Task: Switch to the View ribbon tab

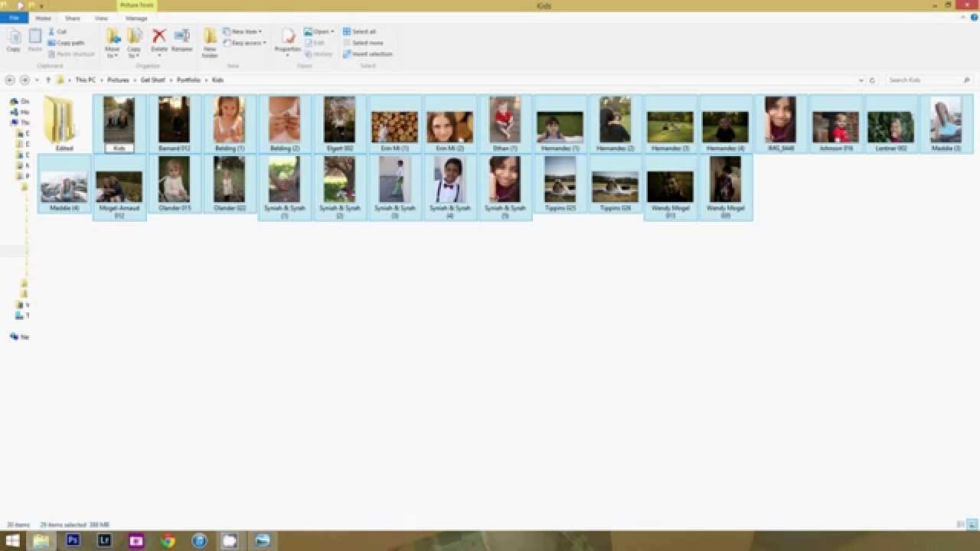Action: (101, 18)
